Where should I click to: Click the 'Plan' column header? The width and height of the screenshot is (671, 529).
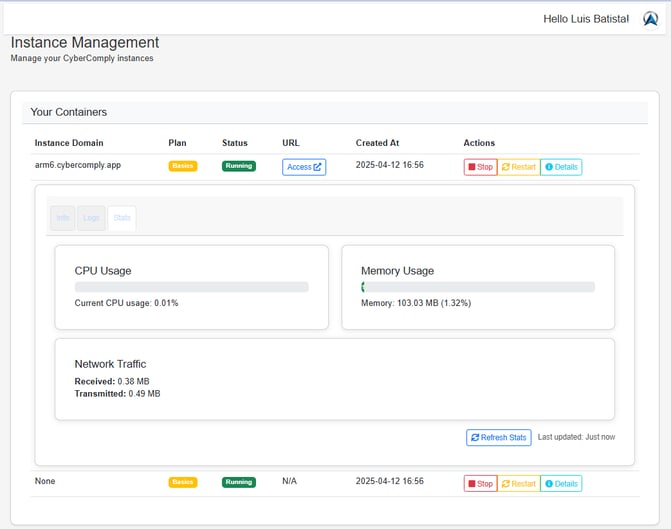pyautogui.click(x=177, y=143)
